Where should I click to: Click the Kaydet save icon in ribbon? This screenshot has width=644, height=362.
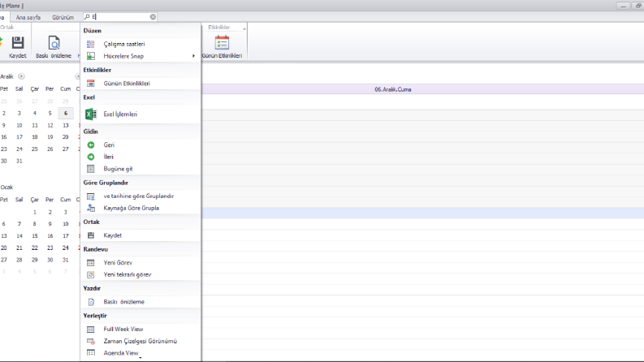18,43
